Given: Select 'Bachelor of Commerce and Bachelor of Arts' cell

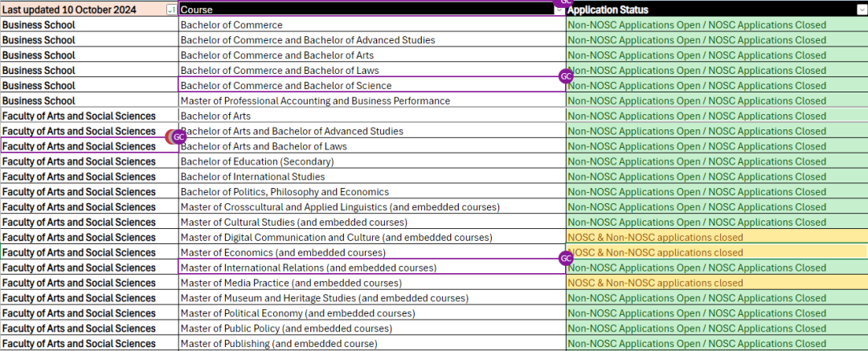Looking at the screenshot, I should pos(372,55).
